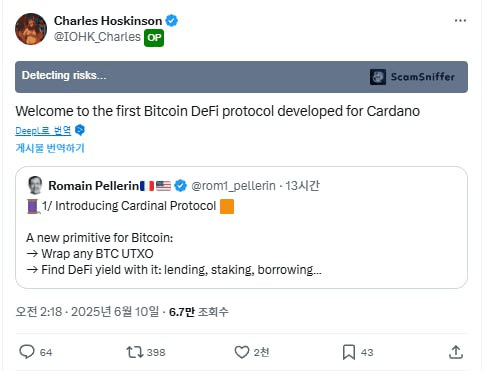
Task: Click the ScamSniffer logo icon
Action: [378, 77]
